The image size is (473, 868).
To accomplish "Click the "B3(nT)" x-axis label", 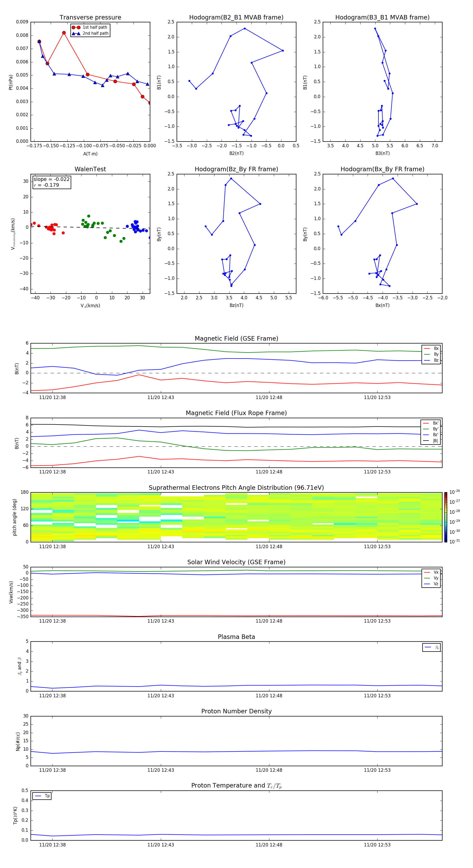I will coord(382,153).
